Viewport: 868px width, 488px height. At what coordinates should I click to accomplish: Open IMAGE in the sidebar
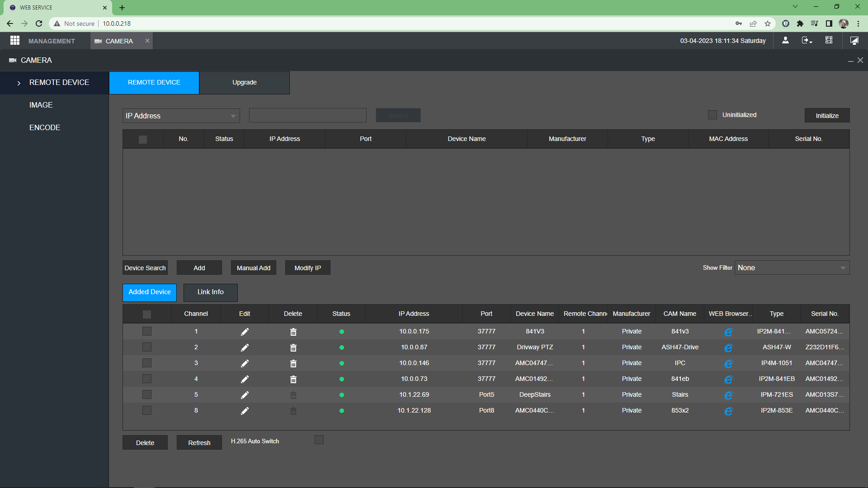[x=41, y=105]
